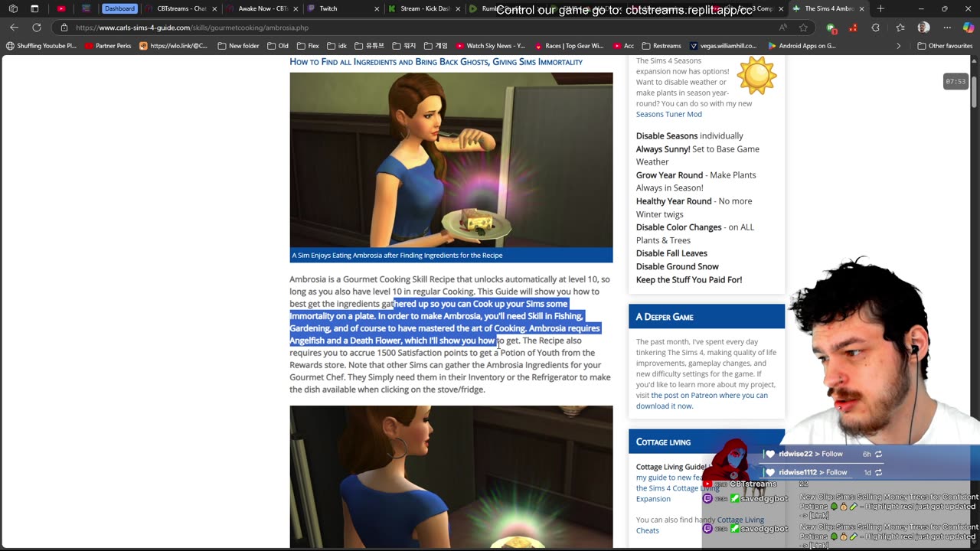The image size is (980, 551).
Task: Click the sun icon in the Seasons box
Action: coord(756,75)
